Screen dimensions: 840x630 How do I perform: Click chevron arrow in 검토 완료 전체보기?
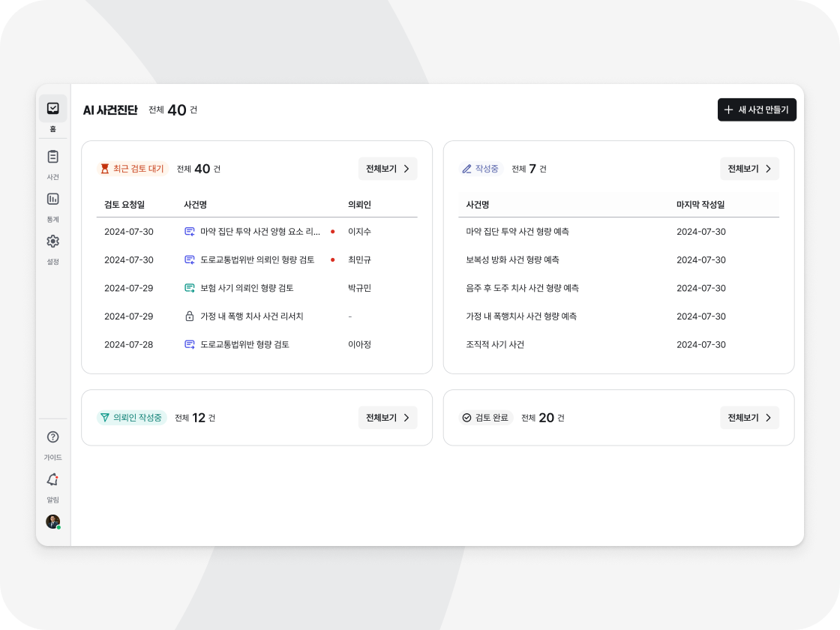768,418
